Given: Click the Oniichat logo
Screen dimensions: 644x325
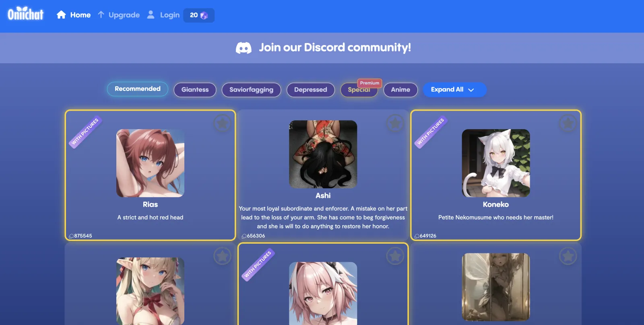Looking at the screenshot, I should [25, 14].
